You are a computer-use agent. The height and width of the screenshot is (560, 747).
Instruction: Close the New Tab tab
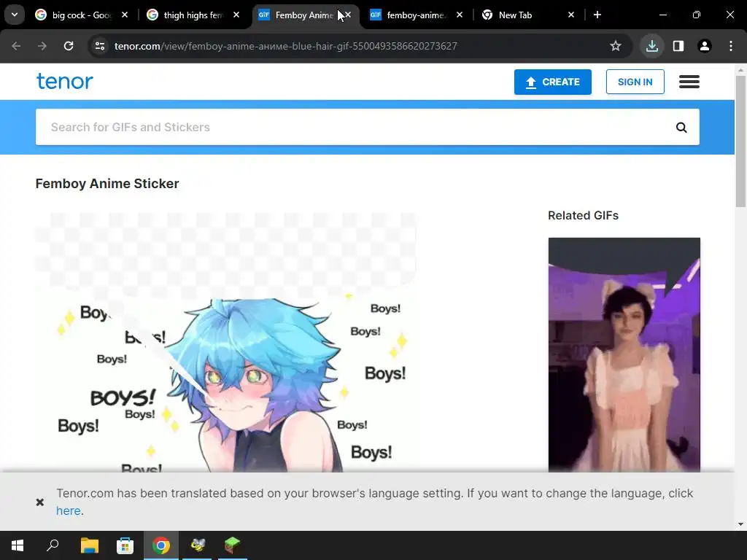click(571, 15)
